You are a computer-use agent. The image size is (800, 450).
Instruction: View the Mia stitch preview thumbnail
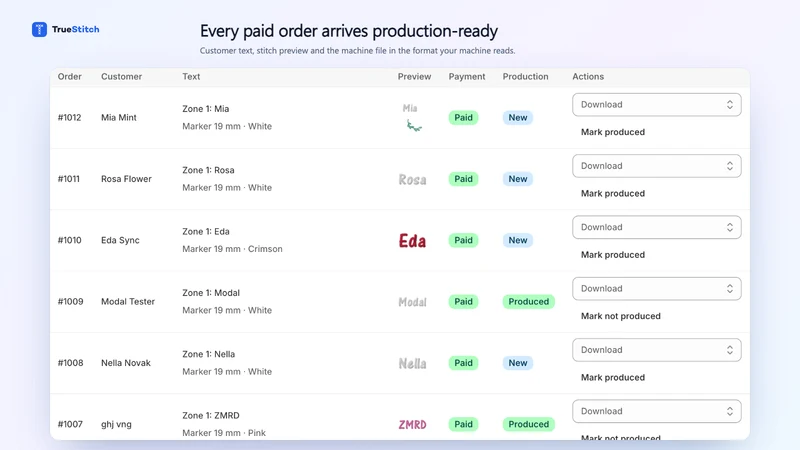click(412, 117)
